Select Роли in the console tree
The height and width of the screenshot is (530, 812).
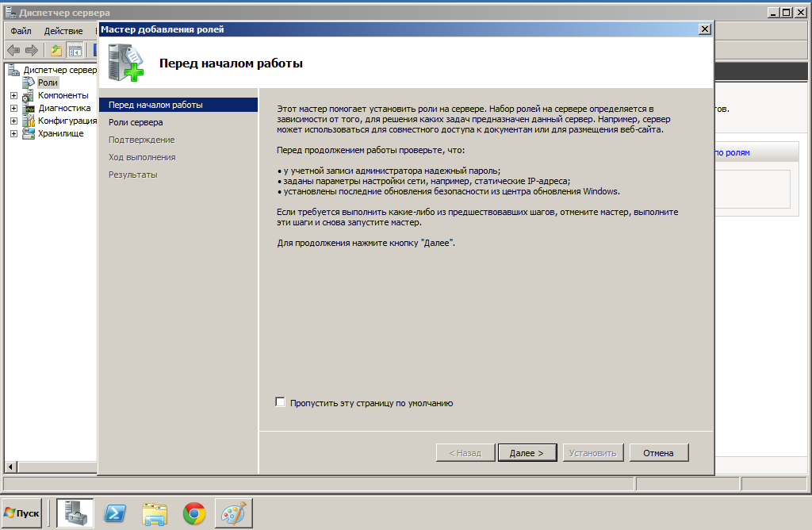click(x=48, y=83)
